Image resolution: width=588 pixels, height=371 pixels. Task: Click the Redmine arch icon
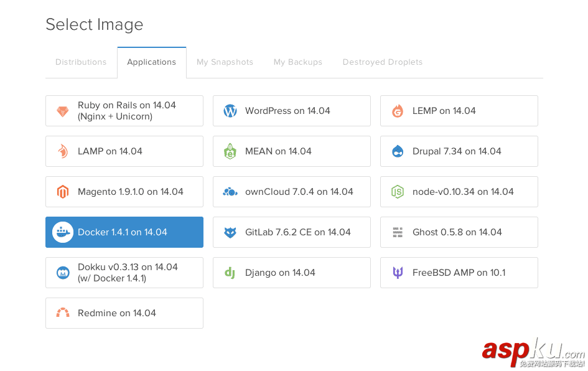click(63, 313)
